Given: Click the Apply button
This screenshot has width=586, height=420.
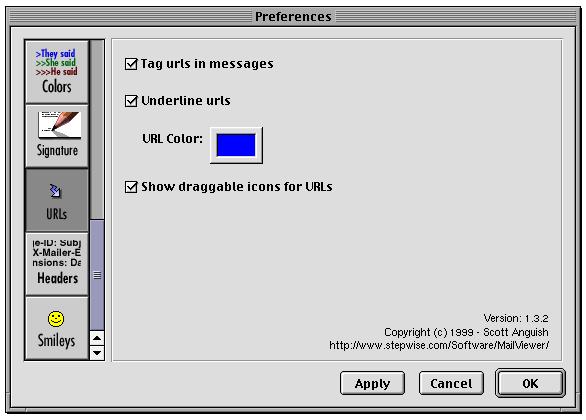Looking at the screenshot, I should click(372, 383).
